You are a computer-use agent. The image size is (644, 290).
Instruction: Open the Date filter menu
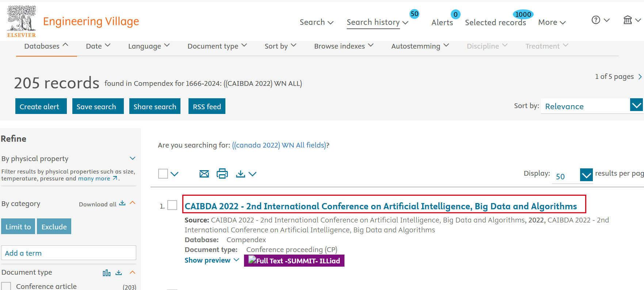coord(98,46)
